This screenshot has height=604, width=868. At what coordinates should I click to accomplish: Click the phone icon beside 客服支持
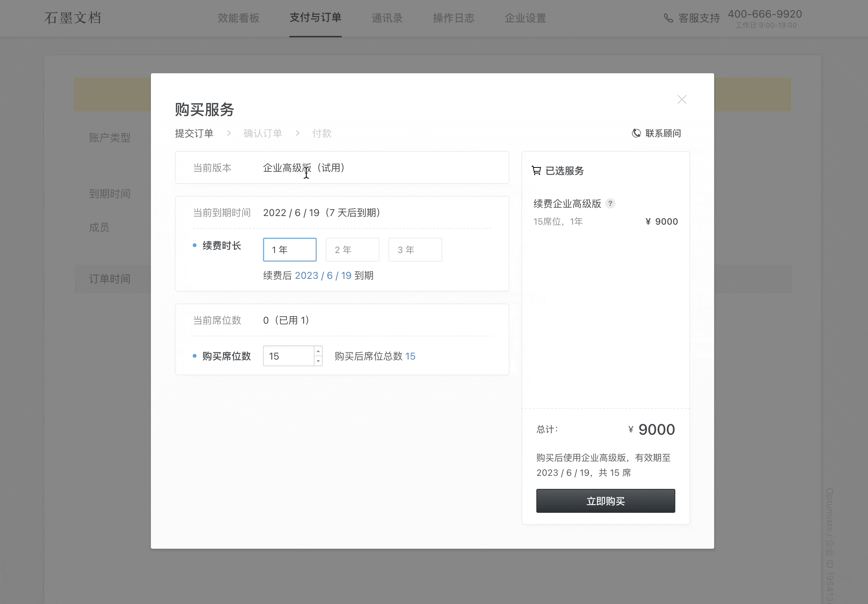[669, 18]
